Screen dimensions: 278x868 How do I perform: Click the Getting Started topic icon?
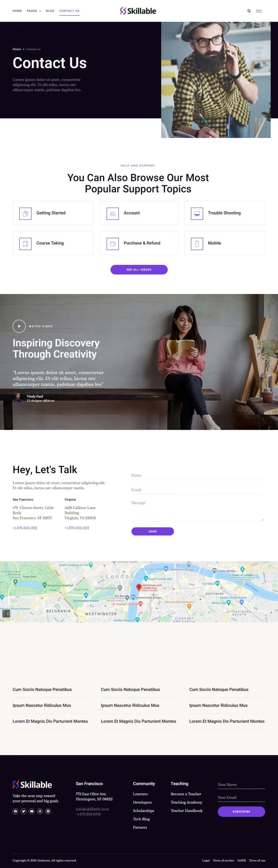(25, 214)
